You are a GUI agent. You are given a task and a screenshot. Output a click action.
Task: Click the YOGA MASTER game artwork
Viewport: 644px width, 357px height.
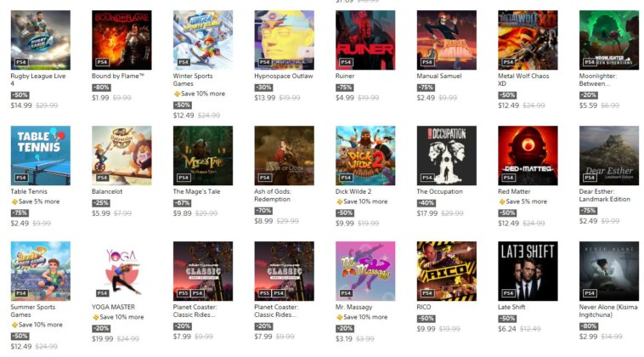click(121, 271)
